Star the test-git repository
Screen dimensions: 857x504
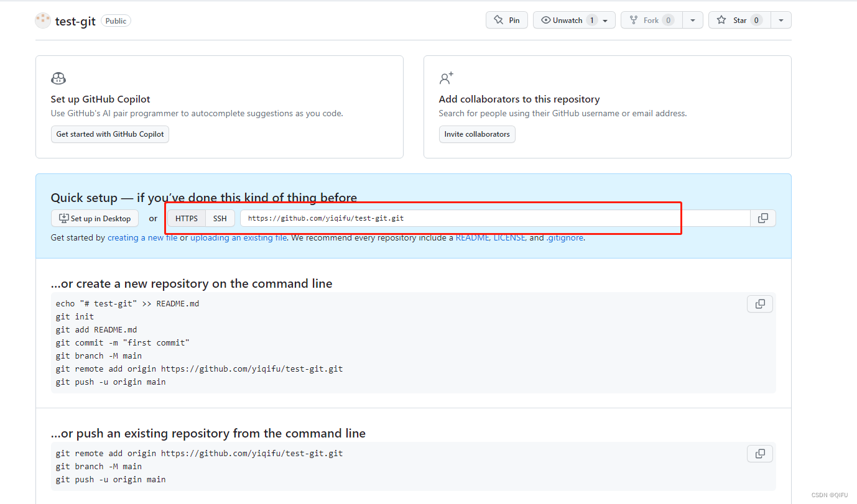pos(739,20)
